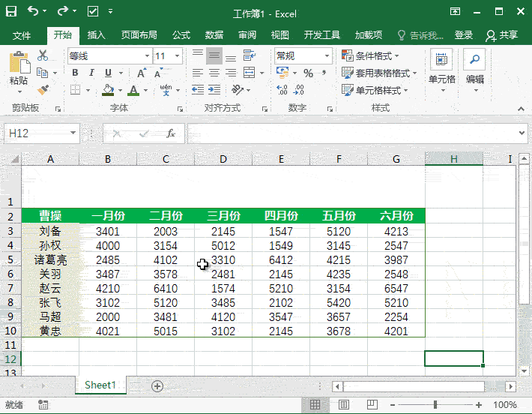Click the wén phonetic guide icon
The width and height of the screenshot is (532, 414).
(166, 90)
